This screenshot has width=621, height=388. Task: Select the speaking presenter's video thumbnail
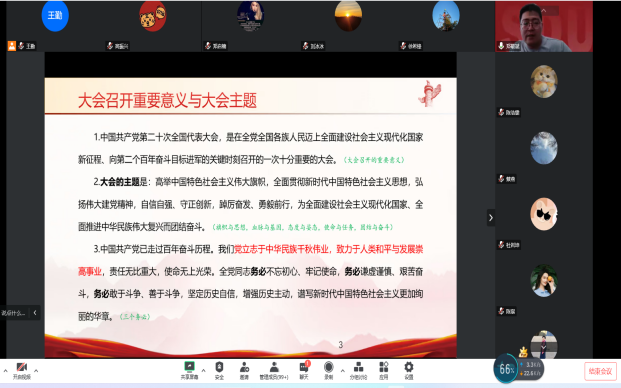544,27
